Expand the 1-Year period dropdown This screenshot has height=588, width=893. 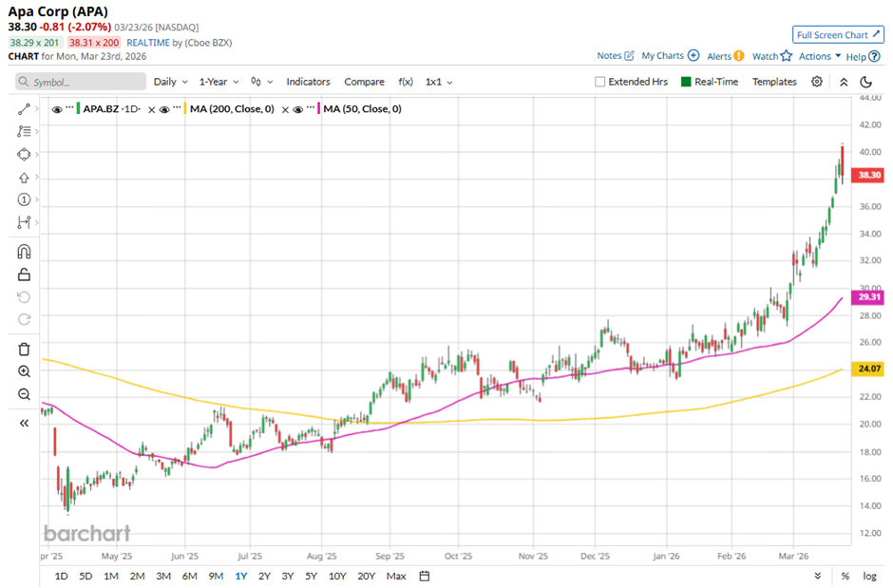[218, 82]
